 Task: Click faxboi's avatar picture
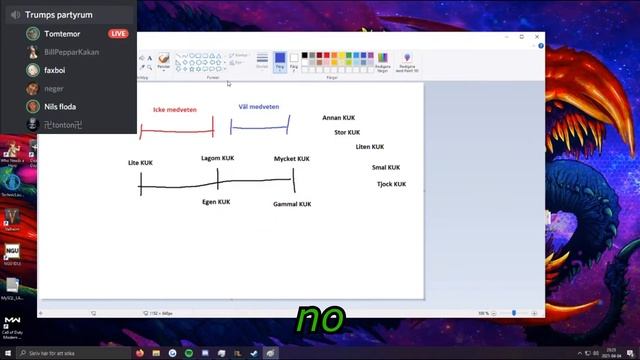click(x=33, y=70)
